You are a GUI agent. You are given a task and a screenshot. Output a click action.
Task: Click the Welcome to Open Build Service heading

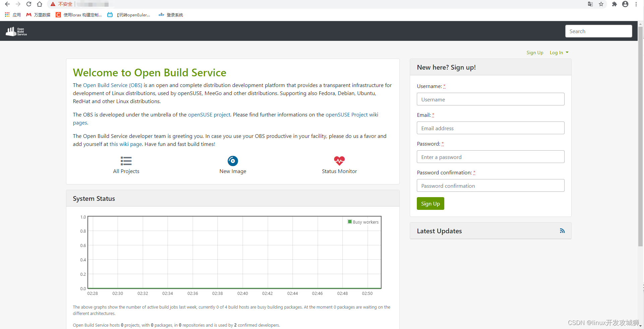(x=149, y=73)
